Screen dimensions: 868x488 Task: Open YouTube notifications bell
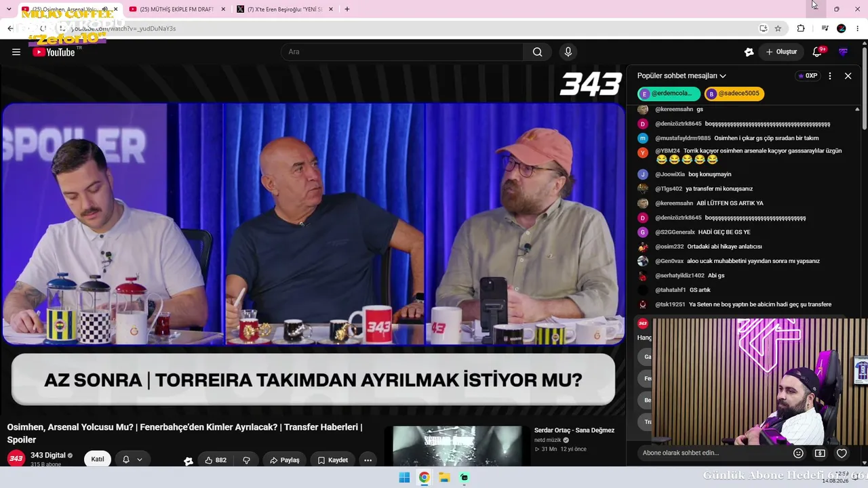click(x=818, y=52)
